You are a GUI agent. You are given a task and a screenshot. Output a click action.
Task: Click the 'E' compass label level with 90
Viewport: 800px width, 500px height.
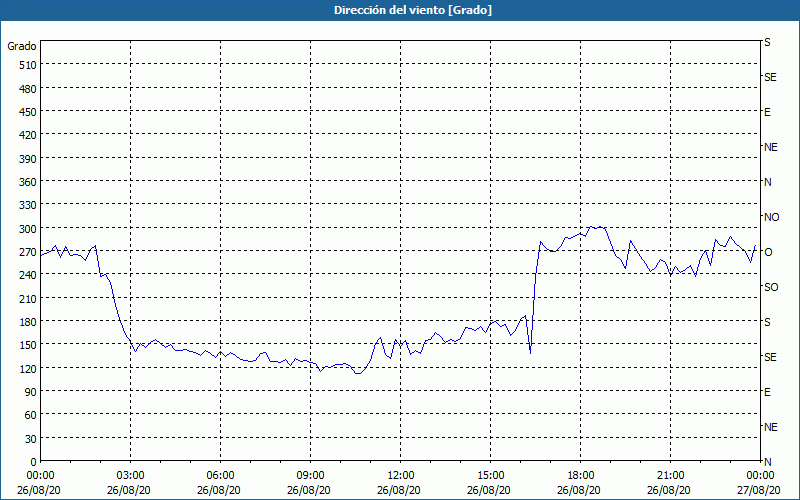tap(767, 392)
